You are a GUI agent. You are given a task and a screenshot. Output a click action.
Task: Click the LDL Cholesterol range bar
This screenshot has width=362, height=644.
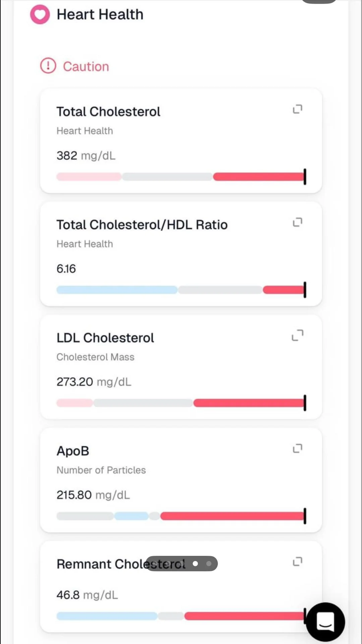(181, 403)
